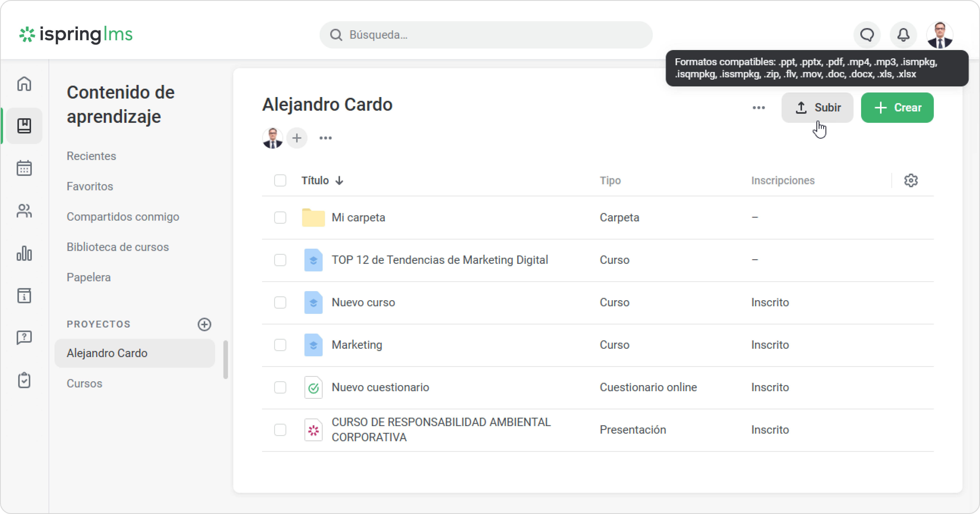Open the Home icon in sidebar
The image size is (980, 514).
24,84
